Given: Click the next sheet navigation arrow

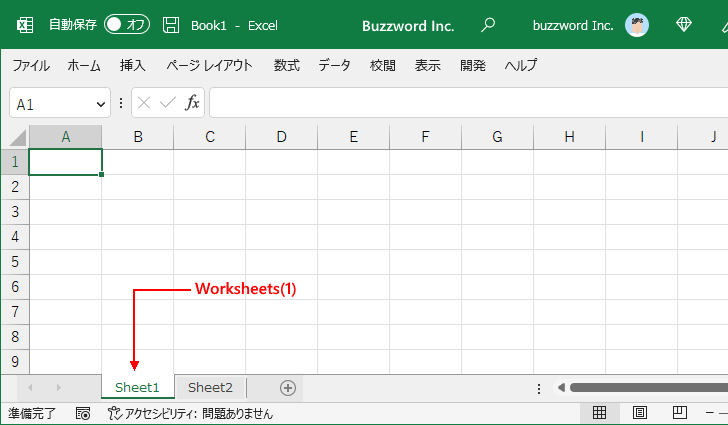Looking at the screenshot, I should 58,387.
